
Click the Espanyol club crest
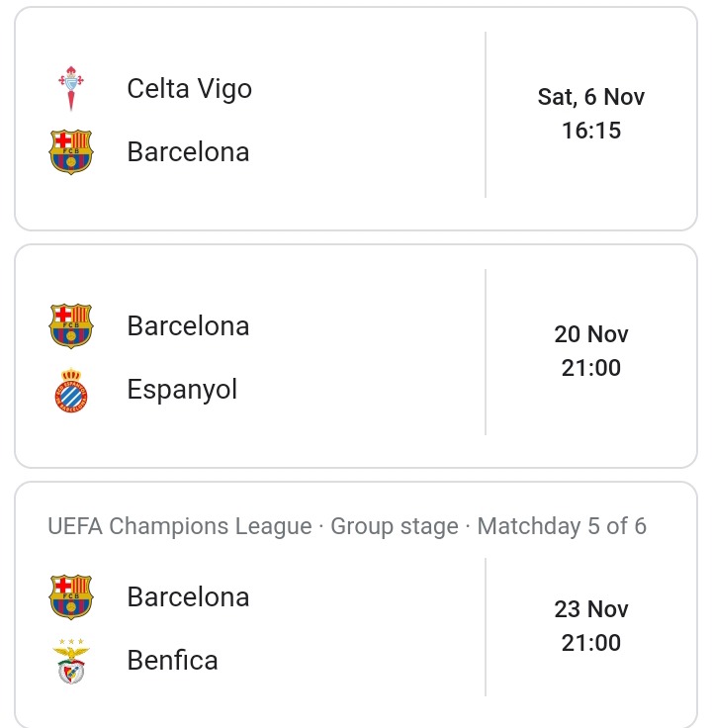[71, 390]
